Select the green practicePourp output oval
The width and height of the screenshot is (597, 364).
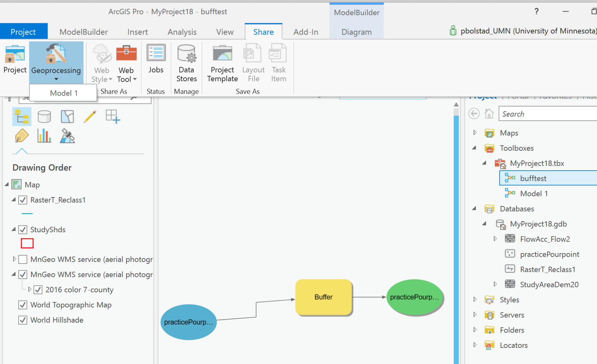point(415,297)
